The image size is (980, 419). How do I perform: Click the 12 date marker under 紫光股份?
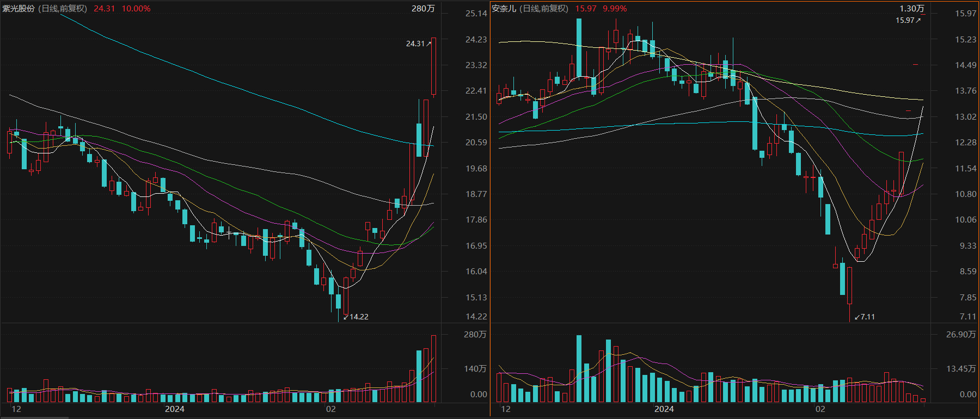click(16, 409)
